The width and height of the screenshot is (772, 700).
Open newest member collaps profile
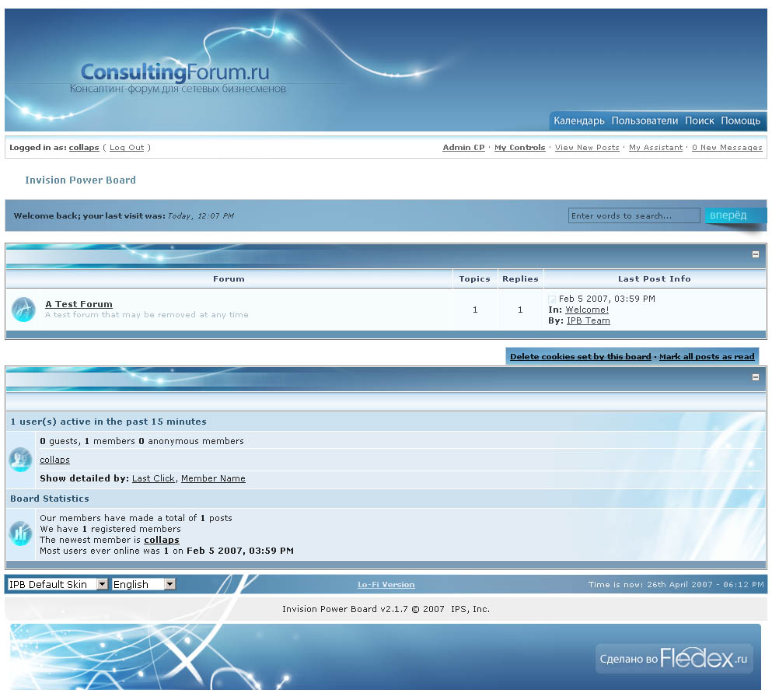(162, 540)
